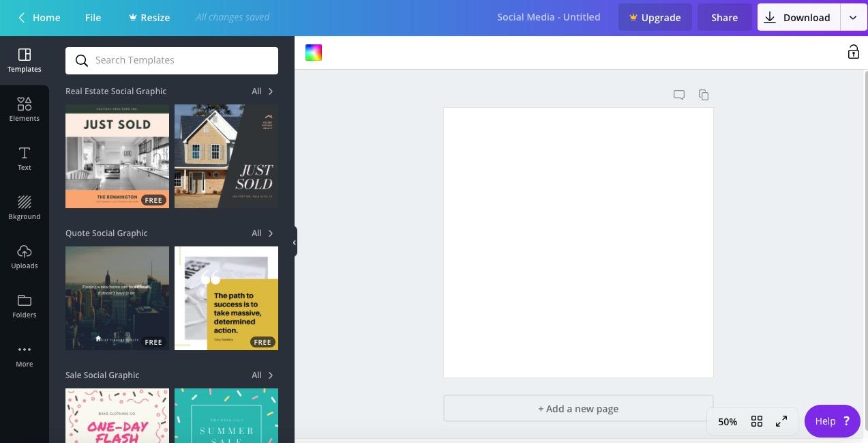The height and width of the screenshot is (443, 868).
Task: Open the File menu
Action: (x=93, y=17)
